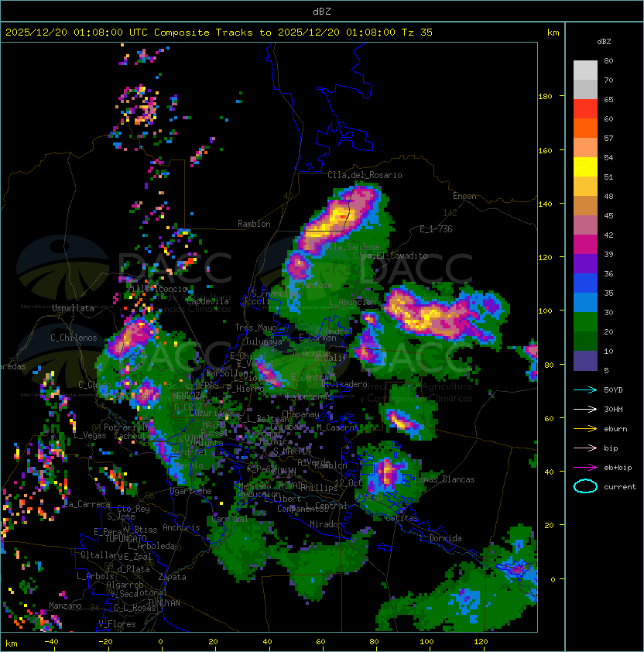Pick the magenta 42-39 dBZ color band

pyautogui.click(x=585, y=245)
